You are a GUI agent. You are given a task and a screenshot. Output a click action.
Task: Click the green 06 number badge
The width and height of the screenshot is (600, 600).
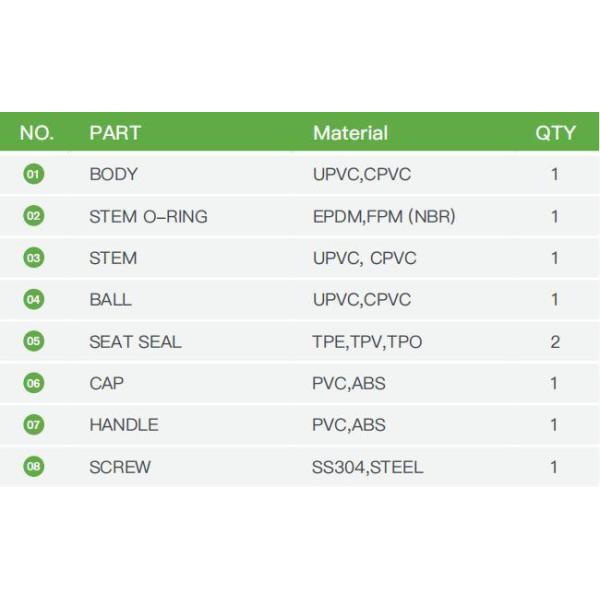(34, 383)
